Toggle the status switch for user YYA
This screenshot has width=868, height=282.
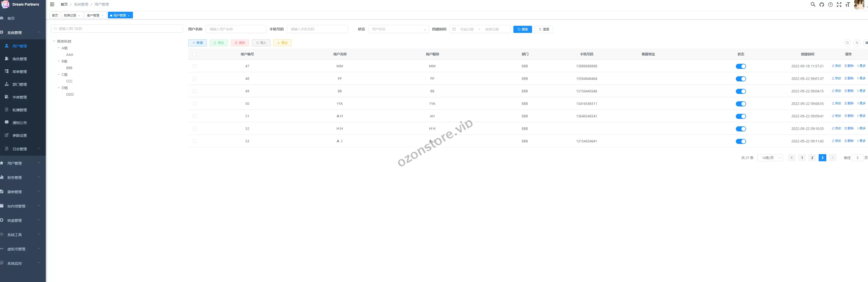pos(741,104)
